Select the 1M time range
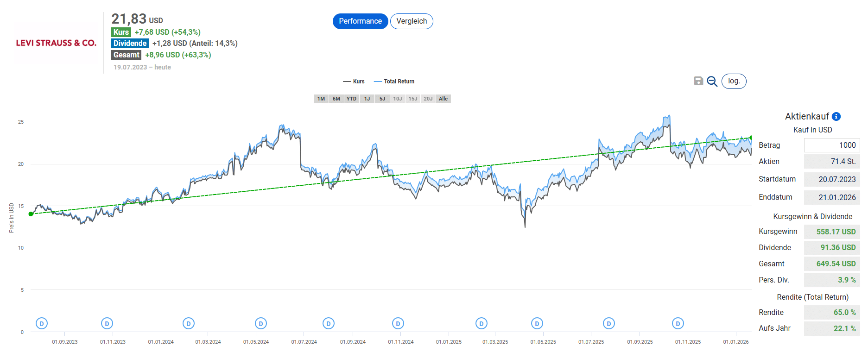 click(x=321, y=99)
